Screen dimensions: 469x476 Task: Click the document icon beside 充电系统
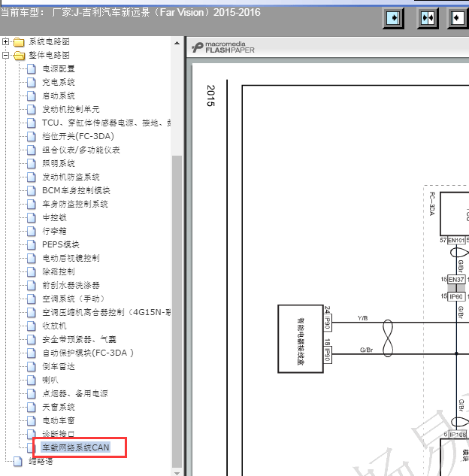point(32,82)
